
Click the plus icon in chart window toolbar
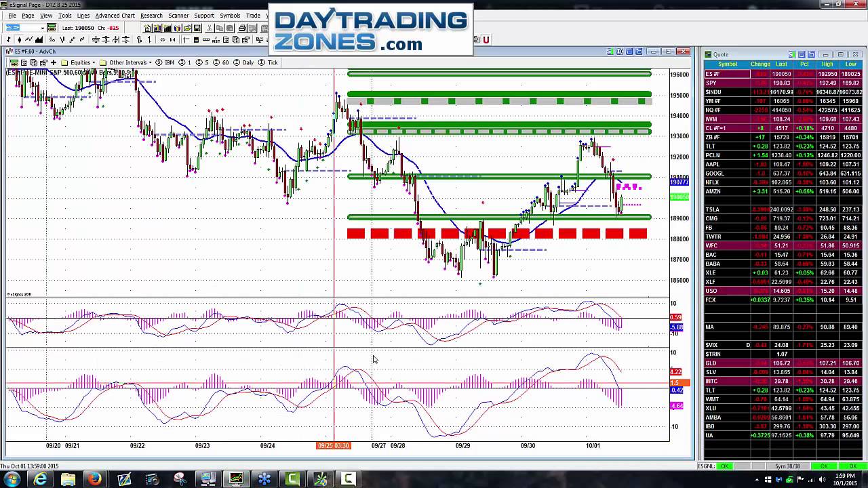[54, 62]
